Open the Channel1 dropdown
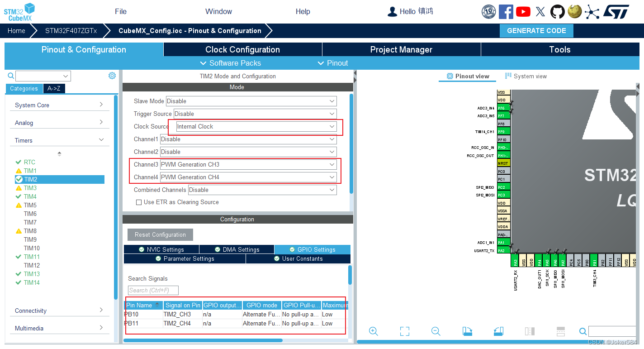Screen dimensions: 644x349 [x=248, y=139]
